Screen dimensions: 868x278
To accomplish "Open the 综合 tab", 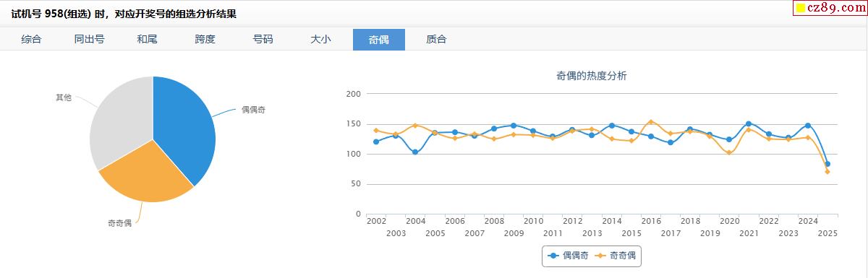I will [x=32, y=40].
